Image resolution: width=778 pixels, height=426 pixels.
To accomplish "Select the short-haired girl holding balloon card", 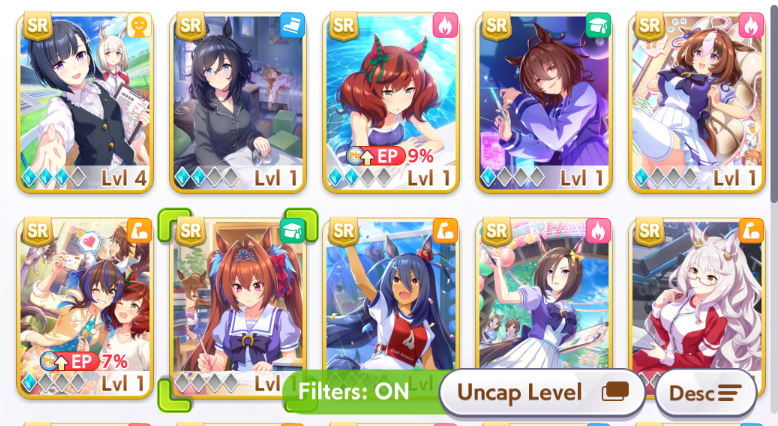I will click(544, 298).
